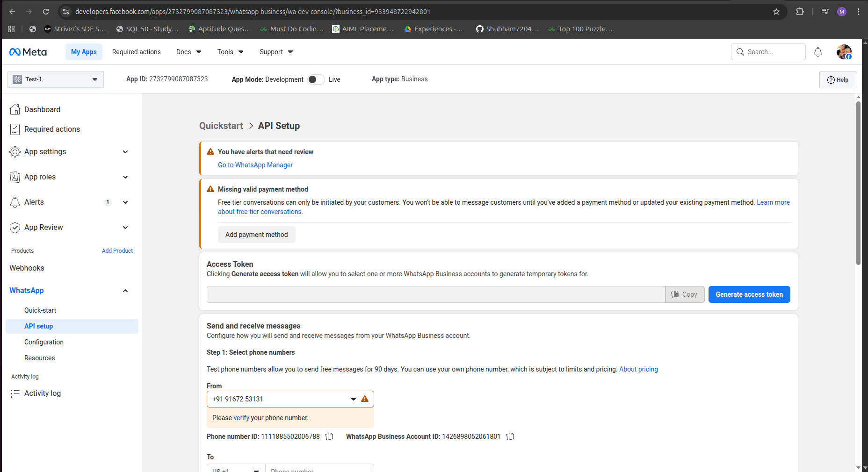
Task: Open Required actions in top navigation
Action: pyautogui.click(x=137, y=52)
